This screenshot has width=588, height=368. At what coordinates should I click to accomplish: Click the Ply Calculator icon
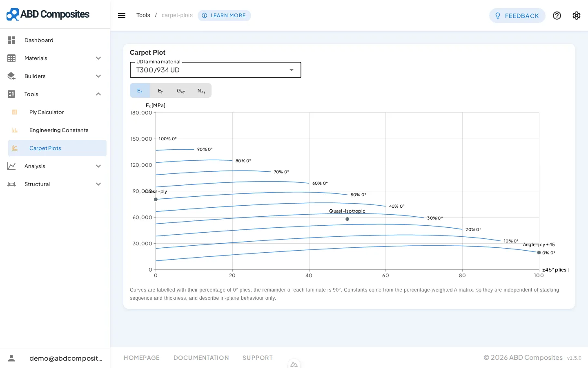click(15, 112)
